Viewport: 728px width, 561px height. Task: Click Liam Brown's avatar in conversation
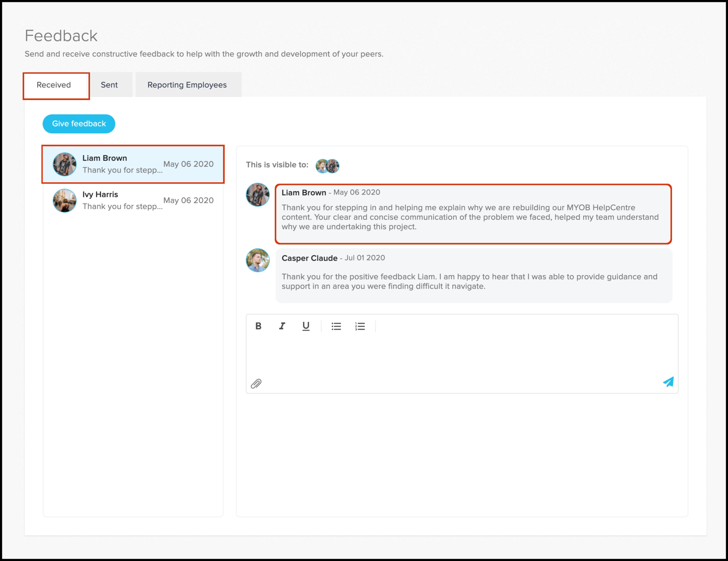(x=258, y=195)
